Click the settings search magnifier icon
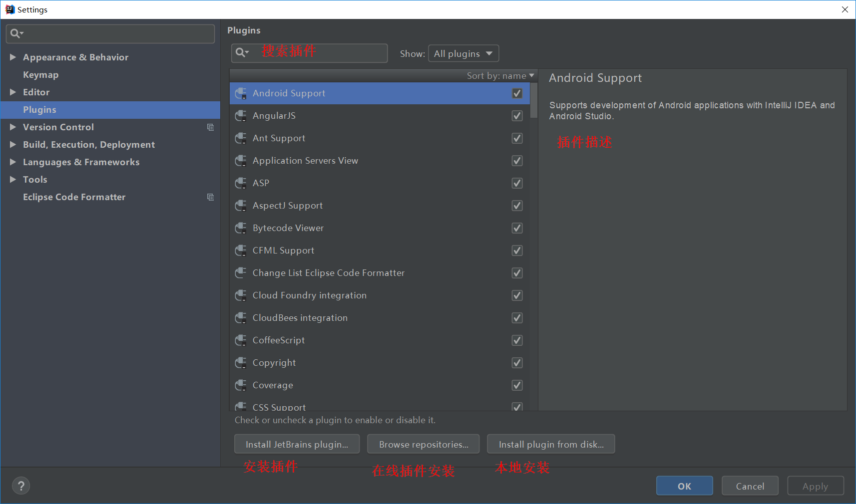 pos(16,33)
